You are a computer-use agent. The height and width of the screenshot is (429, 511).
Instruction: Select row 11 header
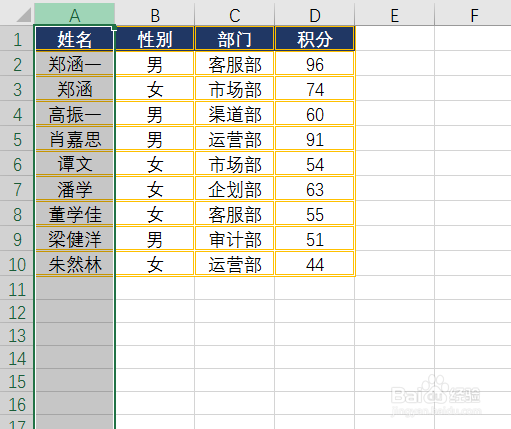[17, 288]
